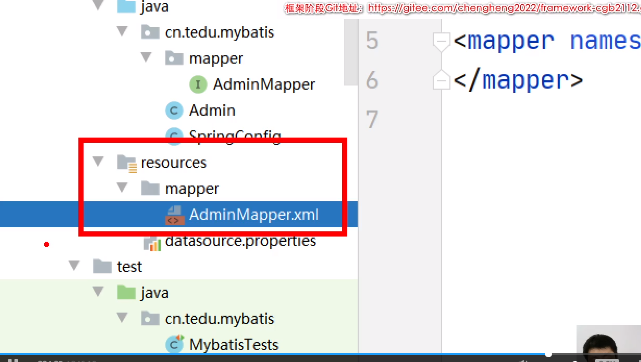Open the gitee.com framework repository link
This screenshot has height=362, width=641.
504,8
